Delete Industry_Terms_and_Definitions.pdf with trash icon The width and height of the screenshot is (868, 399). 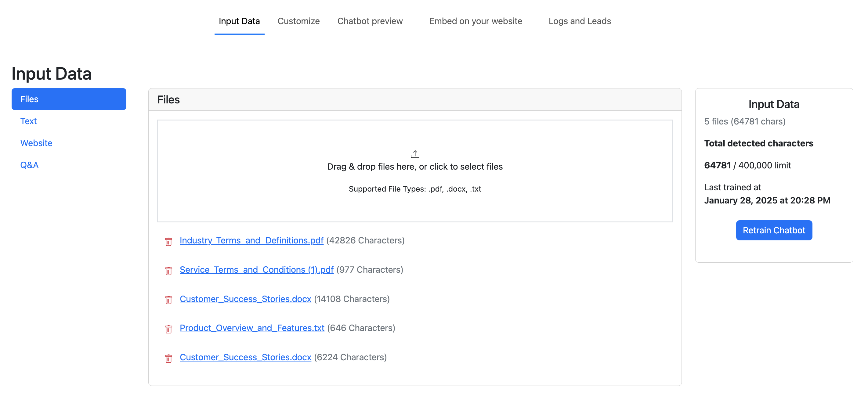[168, 241]
